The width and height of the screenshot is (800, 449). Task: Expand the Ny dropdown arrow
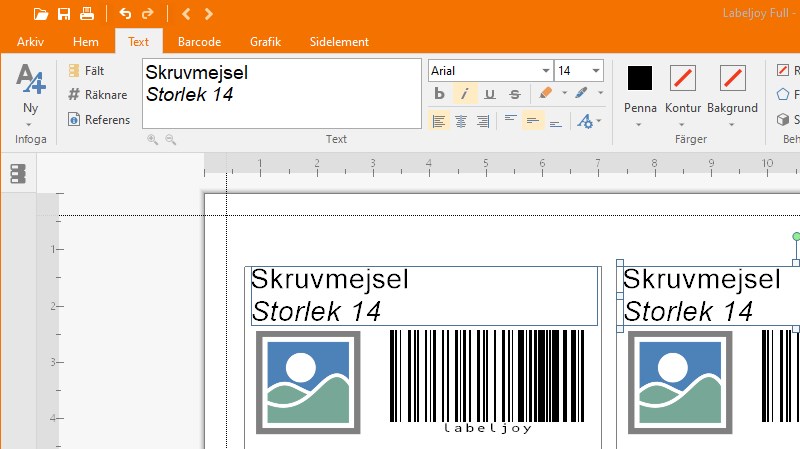pos(29,124)
